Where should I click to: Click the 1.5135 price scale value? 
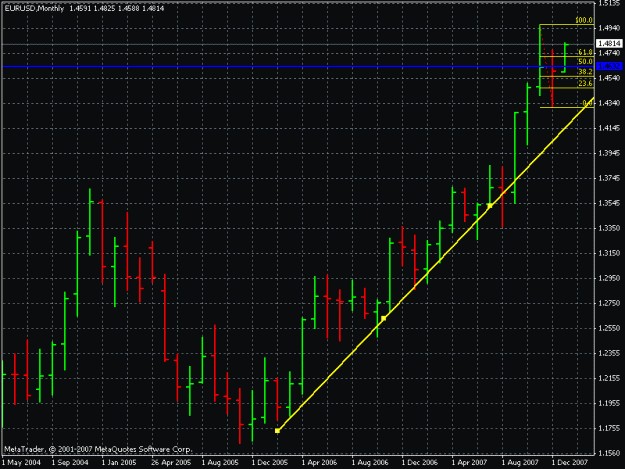click(609, 3)
